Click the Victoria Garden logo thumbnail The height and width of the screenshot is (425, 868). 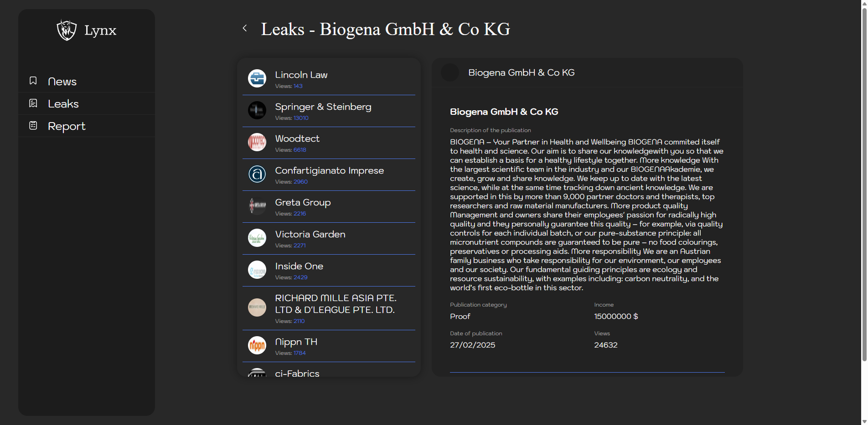(x=257, y=238)
